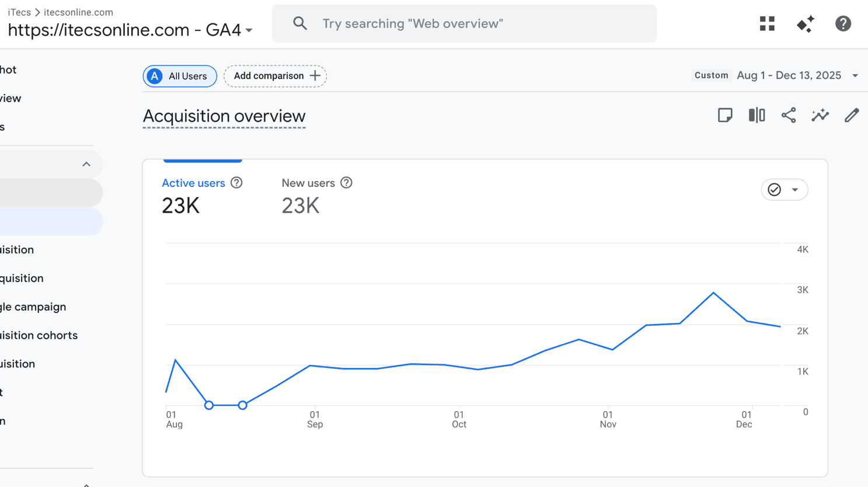Click the help icon next to New users

click(346, 183)
